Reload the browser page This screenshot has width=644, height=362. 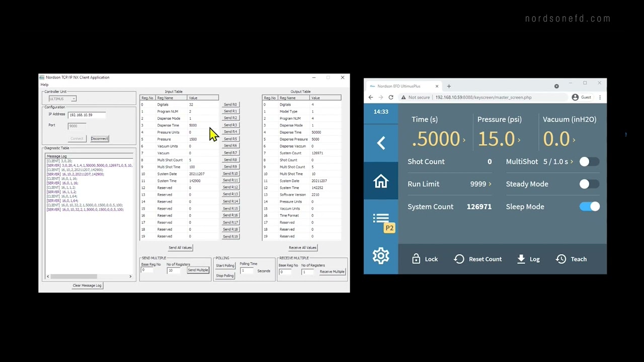(x=391, y=98)
